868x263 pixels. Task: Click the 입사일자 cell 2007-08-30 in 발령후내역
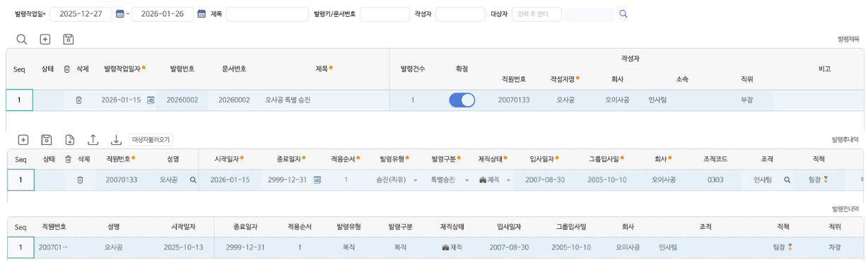coord(545,180)
